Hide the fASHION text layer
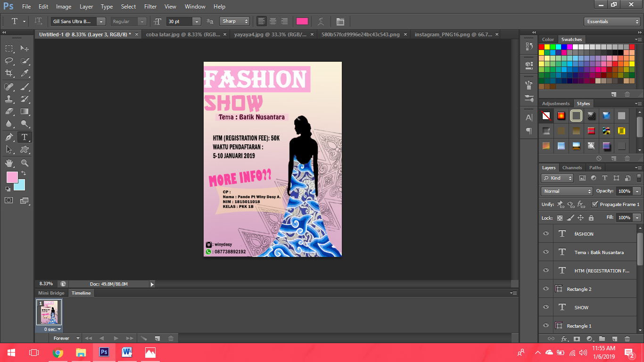The width and height of the screenshot is (644, 362). coord(546,234)
